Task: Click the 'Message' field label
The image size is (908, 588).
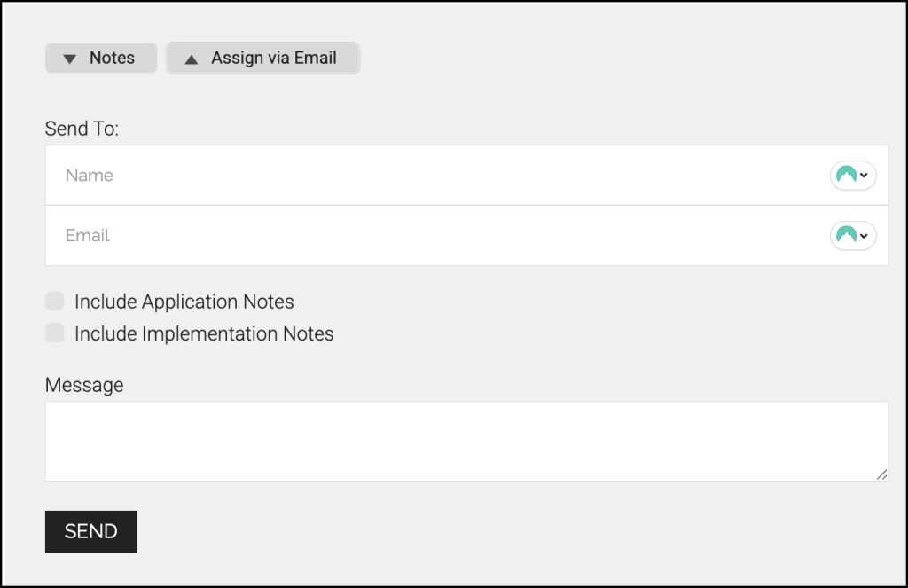Action: 84,385
